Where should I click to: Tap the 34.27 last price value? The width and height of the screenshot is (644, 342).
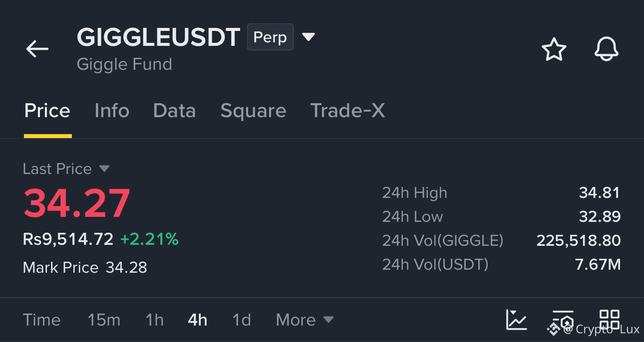click(x=77, y=203)
